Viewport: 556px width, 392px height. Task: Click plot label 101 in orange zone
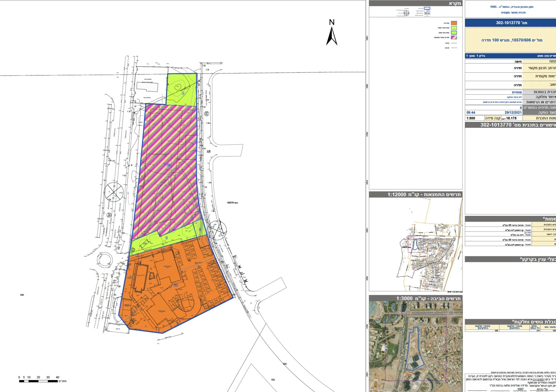(176, 285)
